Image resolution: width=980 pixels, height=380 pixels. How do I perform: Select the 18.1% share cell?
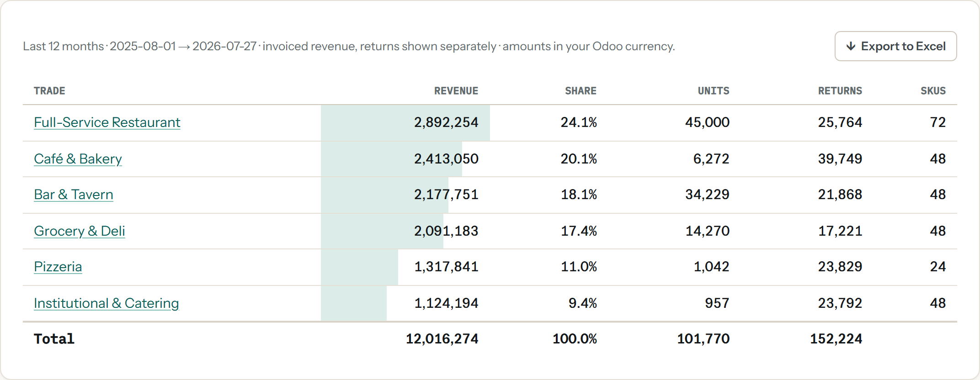coord(579,195)
